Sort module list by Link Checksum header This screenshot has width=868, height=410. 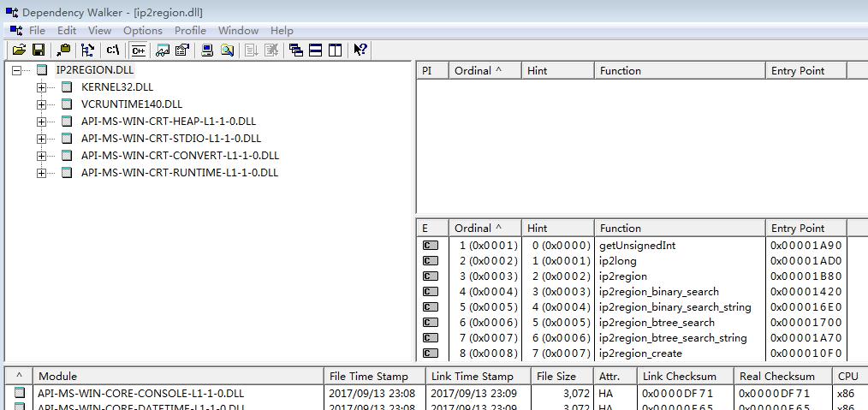click(x=686, y=377)
